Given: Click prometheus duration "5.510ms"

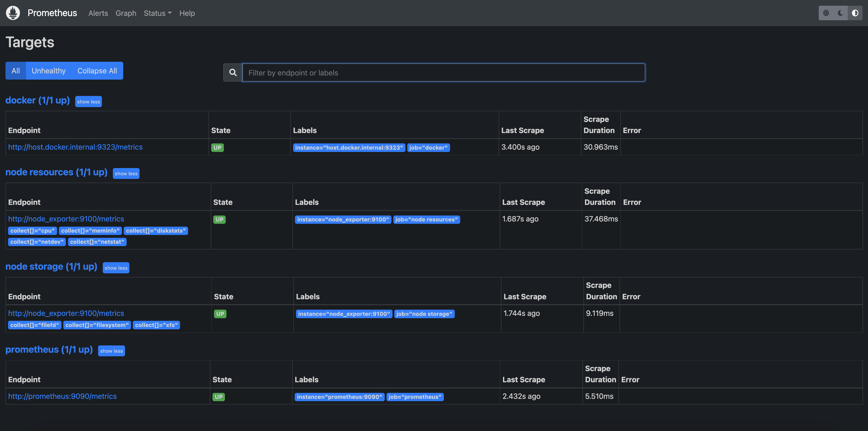Looking at the screenshot, I should (599, 396).
